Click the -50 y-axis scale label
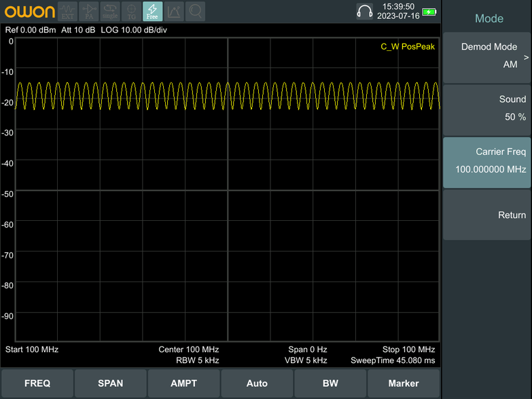Viewport: 532px width, 399px height. point(7,194)
